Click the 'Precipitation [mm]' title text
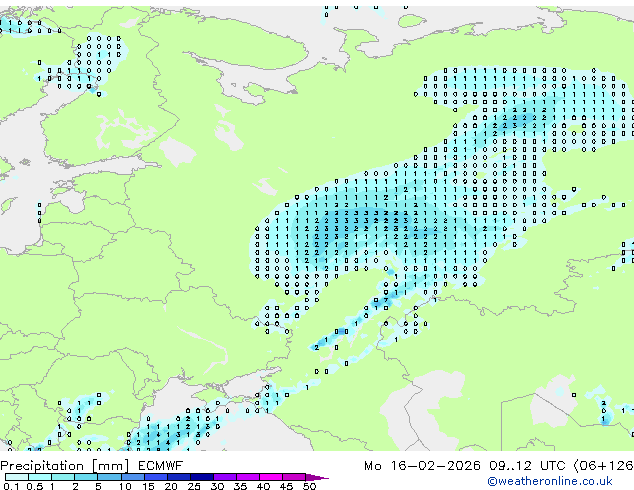 coord(65,466)
